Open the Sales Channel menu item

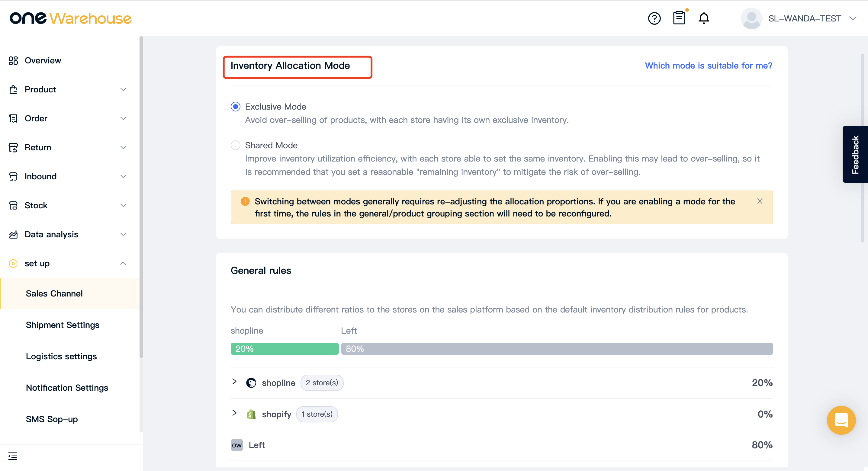point(70,293)
